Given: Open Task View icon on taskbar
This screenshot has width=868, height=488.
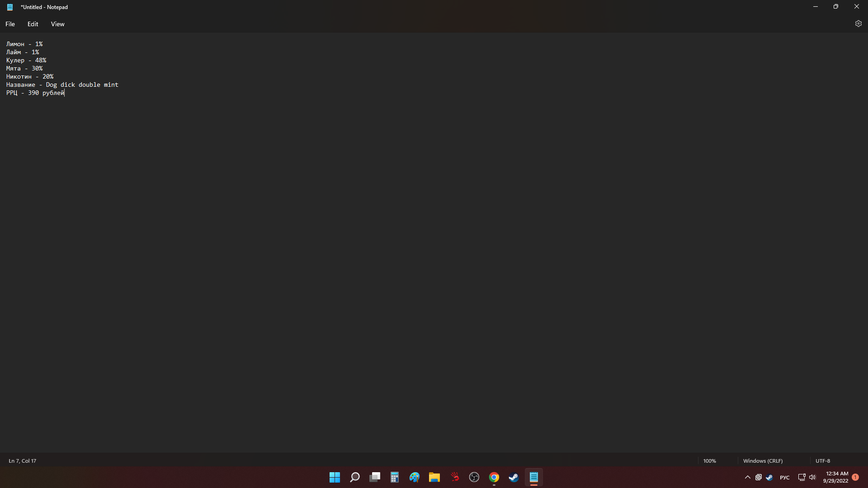Looking at the screenshot, I should pos(375,477).
